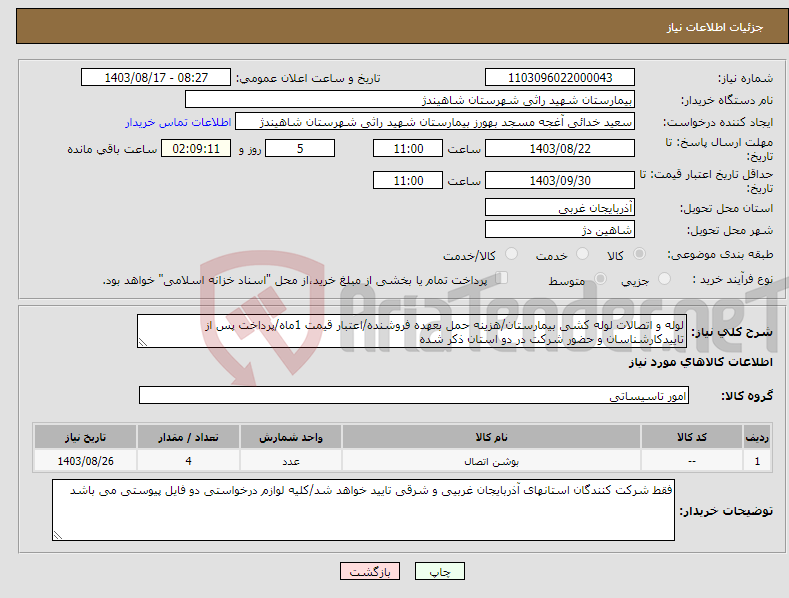Click the resize grip of شرح کلی نیاز
The height and width of the screenshot is (598, 789).
pyautogui.click(x=143, y=342)
